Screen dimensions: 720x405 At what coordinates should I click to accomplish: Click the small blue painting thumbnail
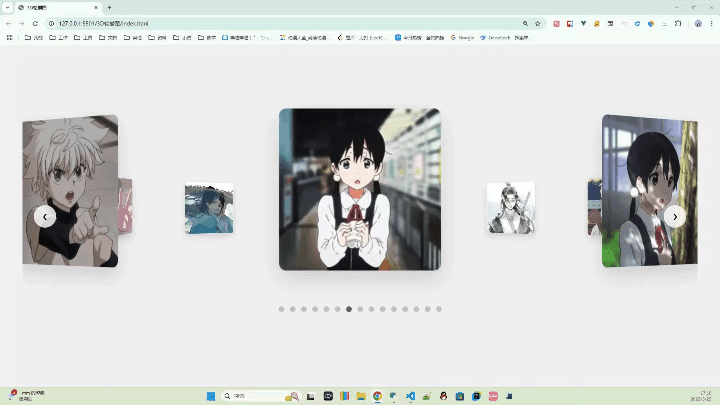(209, 208)
